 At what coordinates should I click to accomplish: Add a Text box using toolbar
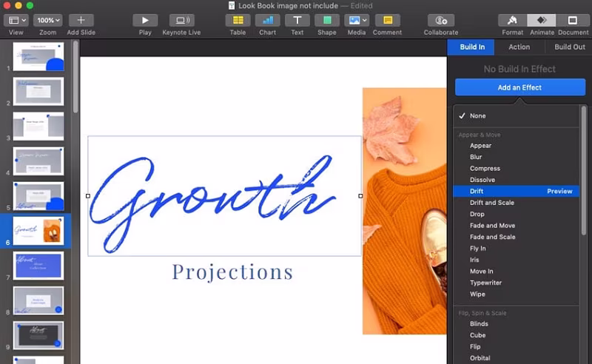(x=297, y=21)
